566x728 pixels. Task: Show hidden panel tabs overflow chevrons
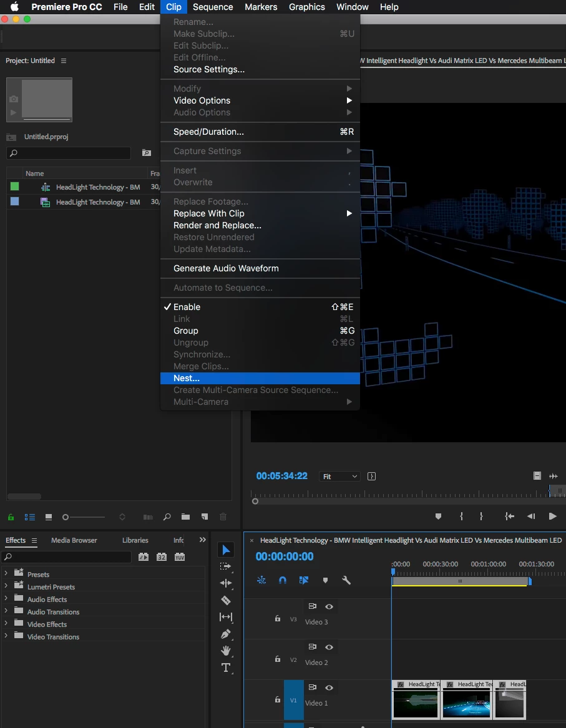coord(202,540)
